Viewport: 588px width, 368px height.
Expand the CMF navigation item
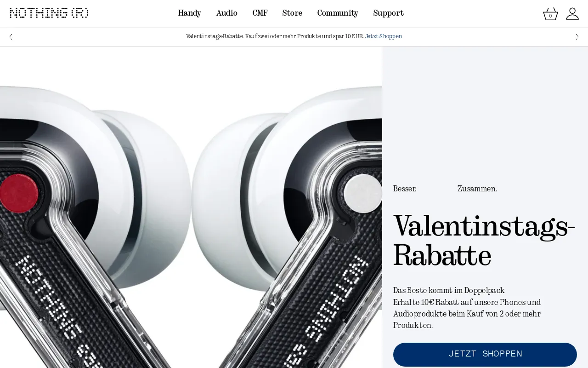coord(260,13)
